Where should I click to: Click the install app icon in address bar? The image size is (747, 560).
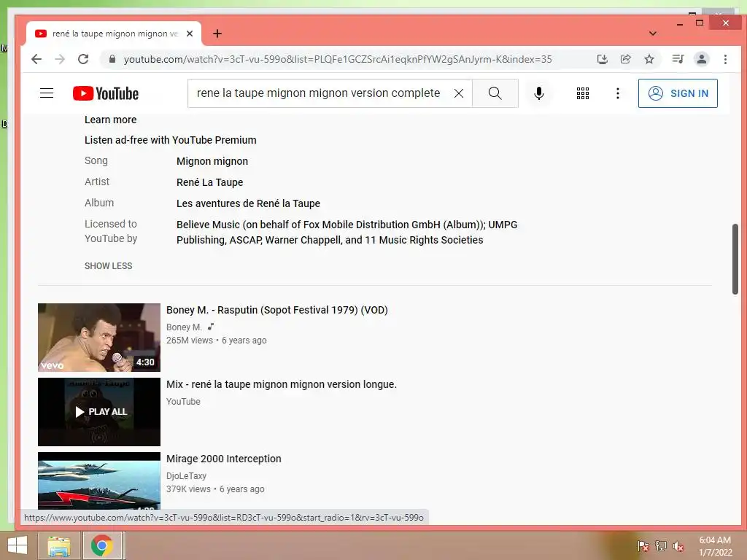(602, 59)
